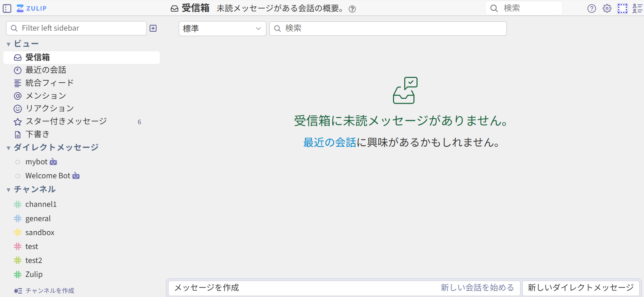The image size is (644, 297).
Task: Click the magnifier in the inbox search field
Action: click(x=278, y=29)
